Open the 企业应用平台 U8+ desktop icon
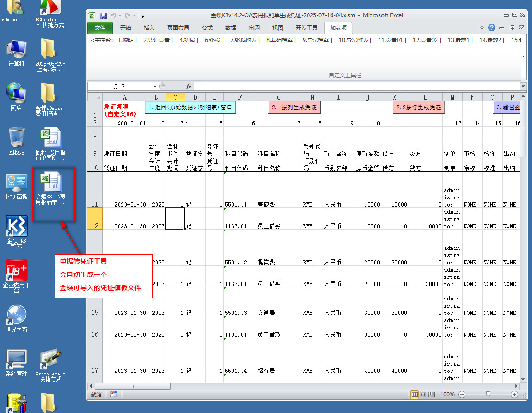This screenshot has width=532, height=413. [16, 276]
